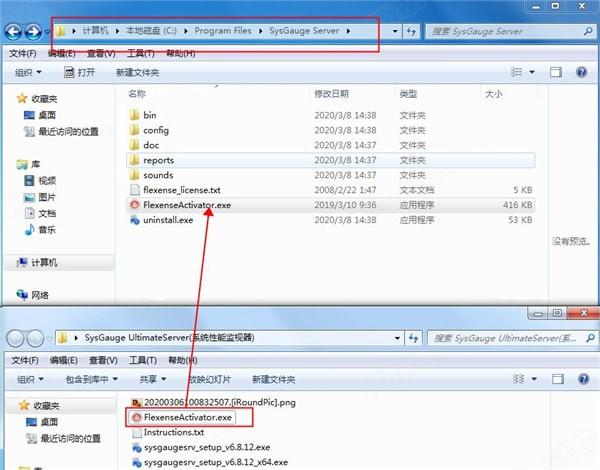The height and width of the screenshot is (470, 600).
Task: Click 新建文件夹 button in top window
Action: [x=137, y=72]
